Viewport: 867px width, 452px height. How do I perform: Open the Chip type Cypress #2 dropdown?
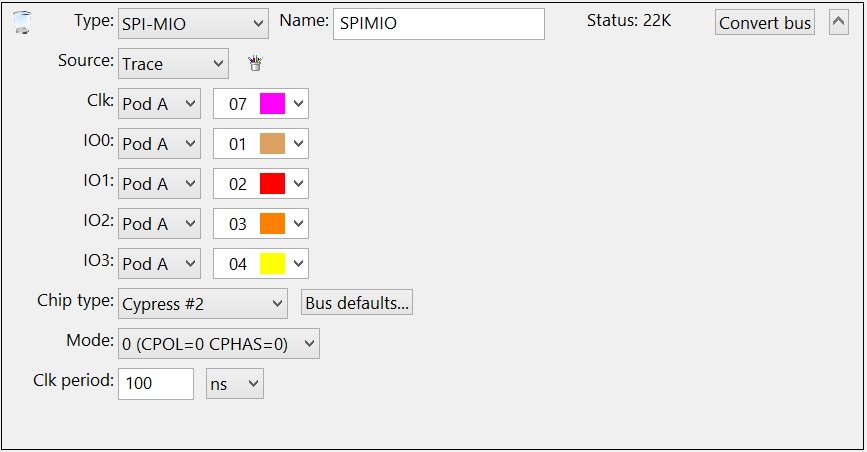pyautogui.click(x=202, y=303)
